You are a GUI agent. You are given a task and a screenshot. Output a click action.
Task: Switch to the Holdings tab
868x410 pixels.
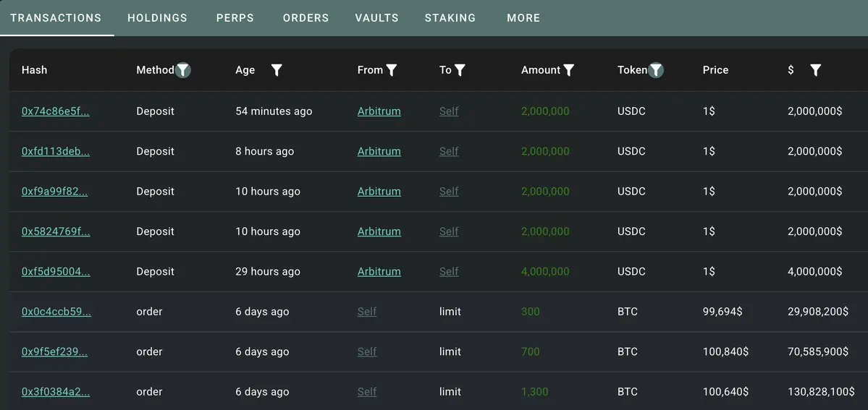157,17
